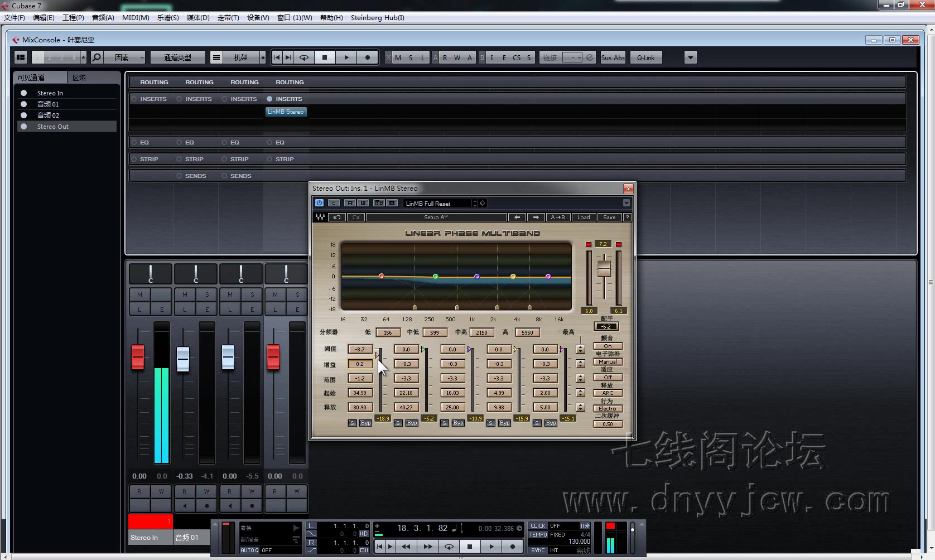Image resolution: width=935 pixels, height=560 pixels.
Task: Click Record in the bottom transport panel
Action: pyautogui.click(x=513, y=547)
